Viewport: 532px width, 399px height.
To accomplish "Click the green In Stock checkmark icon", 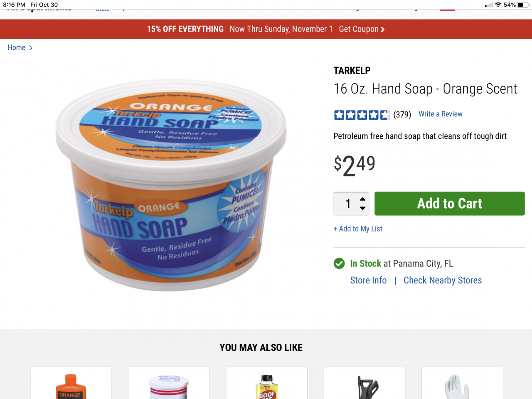I will tap(339, 264).
